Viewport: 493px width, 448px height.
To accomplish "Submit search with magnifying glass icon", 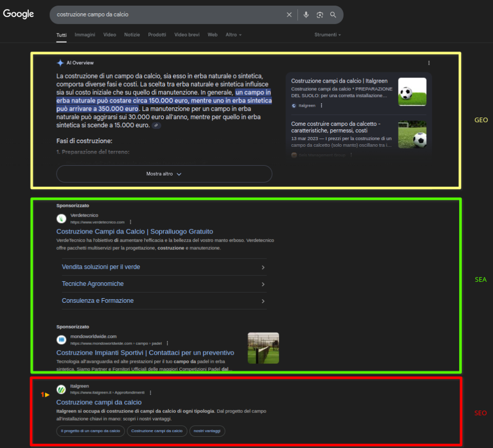I will pyautogui.click(x=333, y=15).
